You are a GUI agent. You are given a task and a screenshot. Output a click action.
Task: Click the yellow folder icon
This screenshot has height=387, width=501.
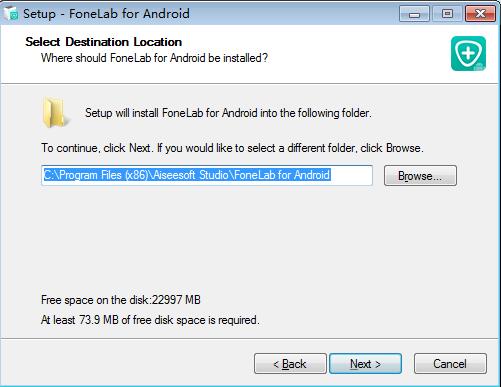(x=55, y=113)
